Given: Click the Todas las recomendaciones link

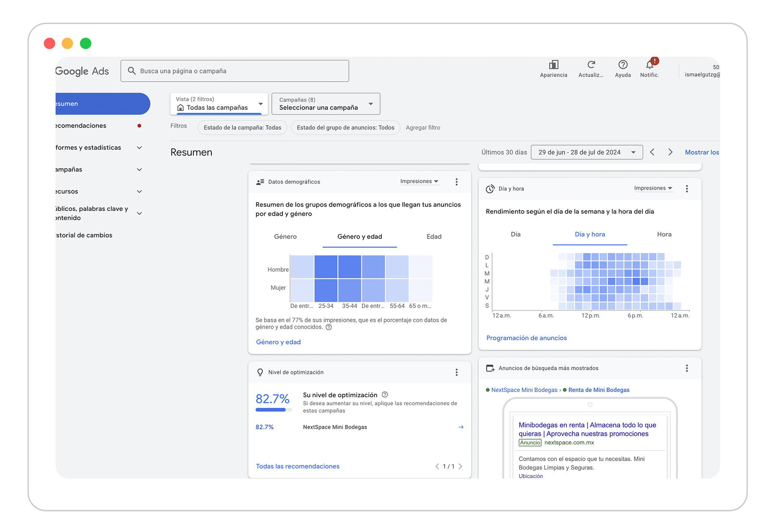Looking at the screenshot, I should [x=297, y=467].
